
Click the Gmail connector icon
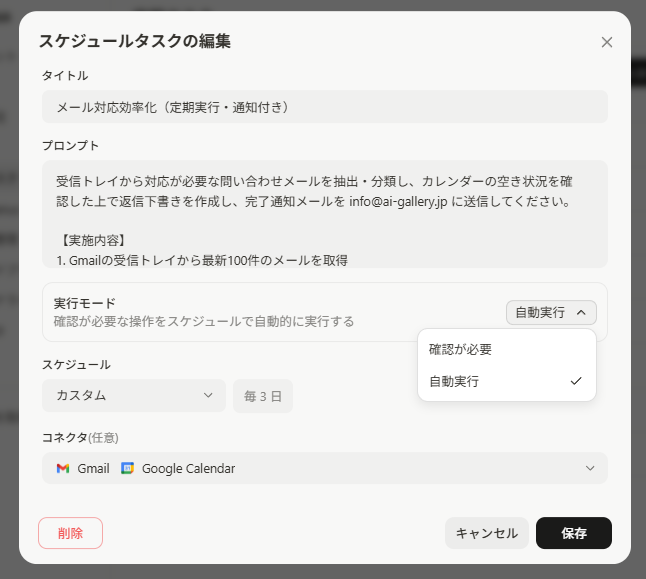63,468
